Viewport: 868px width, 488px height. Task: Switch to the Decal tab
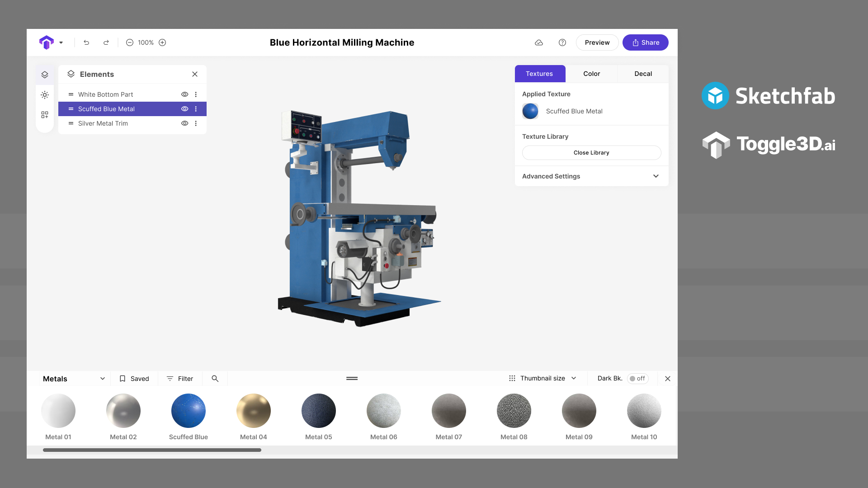coord(643,74)
